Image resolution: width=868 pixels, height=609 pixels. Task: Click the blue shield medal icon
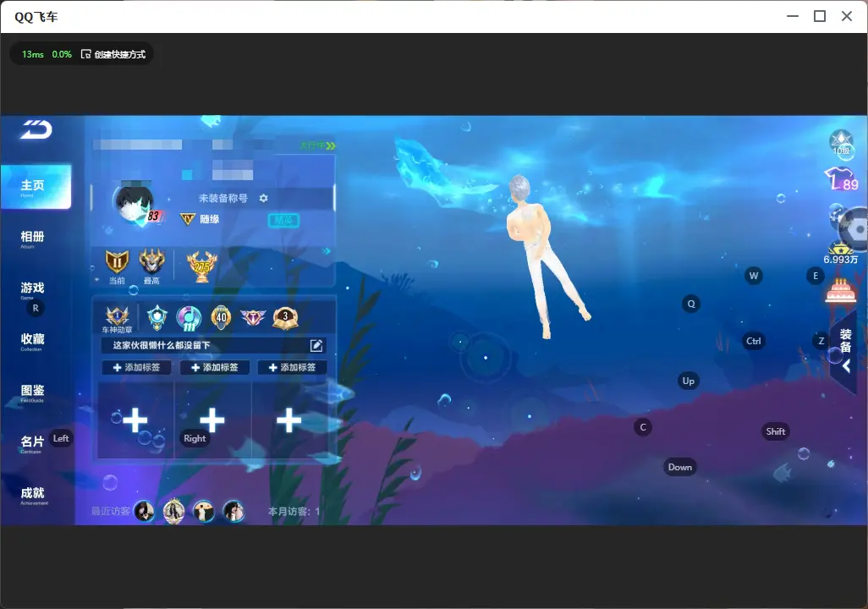pos(157,317)
